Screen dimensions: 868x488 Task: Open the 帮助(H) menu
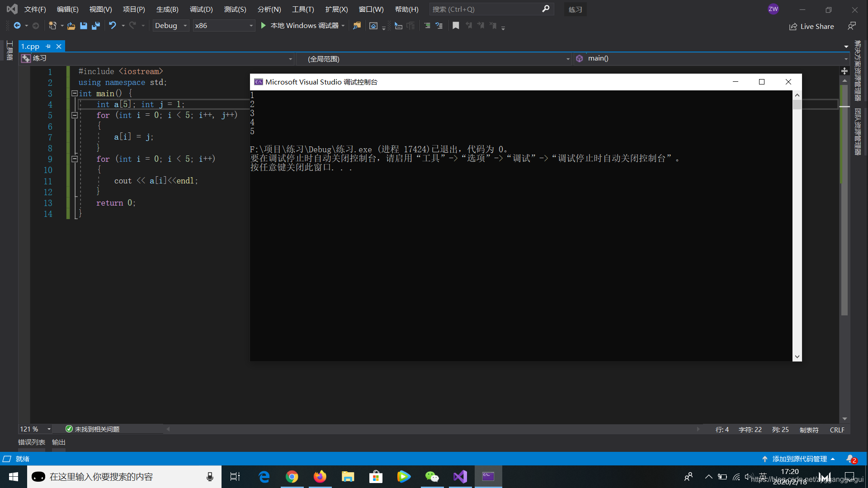[406, 9]
